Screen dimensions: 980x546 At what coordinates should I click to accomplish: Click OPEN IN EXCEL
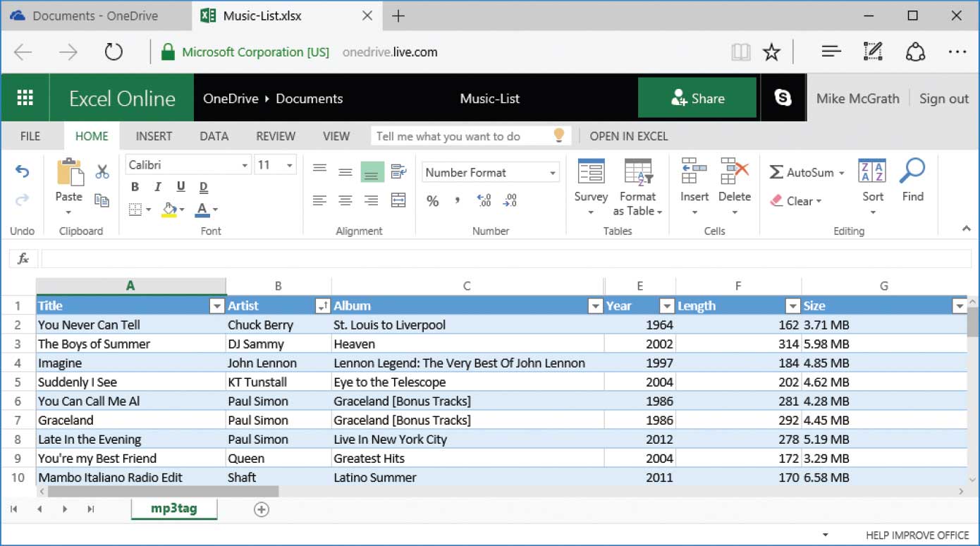(x=629, y=136)
